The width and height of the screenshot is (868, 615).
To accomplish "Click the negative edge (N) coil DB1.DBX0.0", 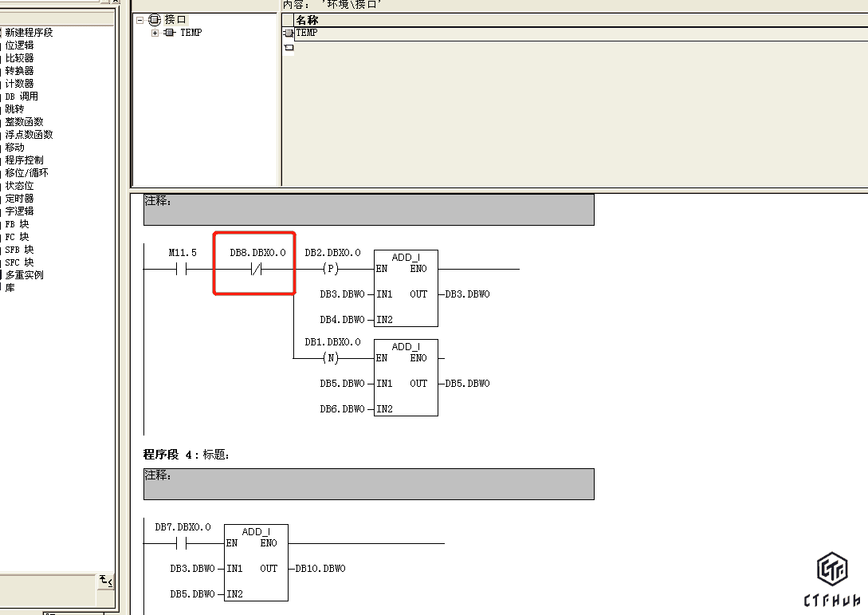I will pos(331,359).
